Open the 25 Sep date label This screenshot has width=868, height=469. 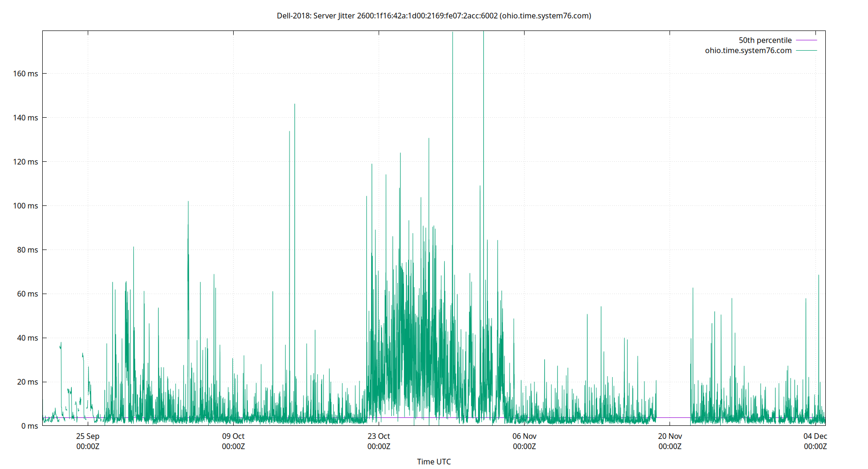[87, 436]
